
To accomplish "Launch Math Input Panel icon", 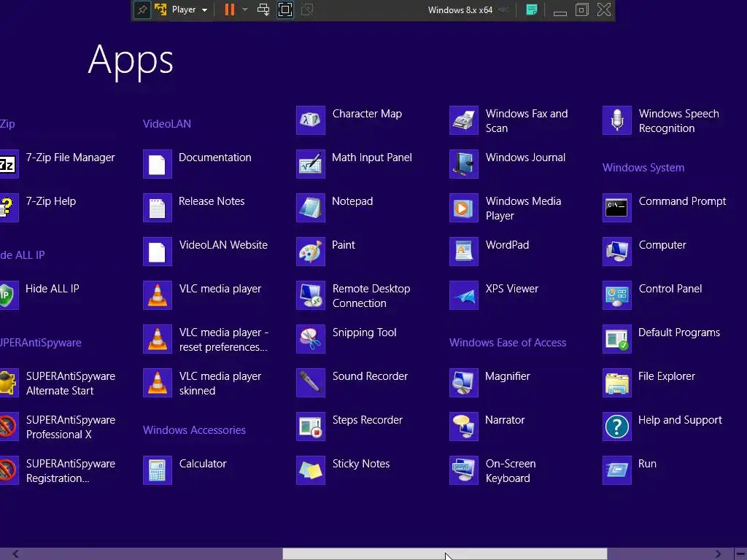I will coord(311,164).
